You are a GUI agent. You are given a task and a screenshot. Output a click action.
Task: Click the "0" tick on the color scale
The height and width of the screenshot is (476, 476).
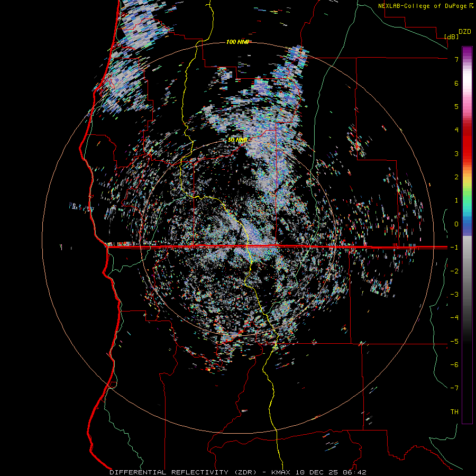click(456, 224)
